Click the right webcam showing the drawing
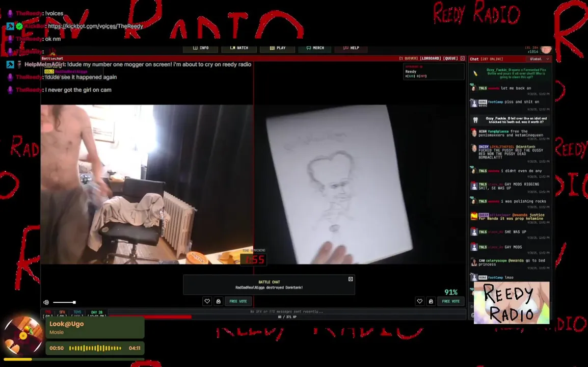588x367 pixels. pyautogui.click(x=360, y=184)
